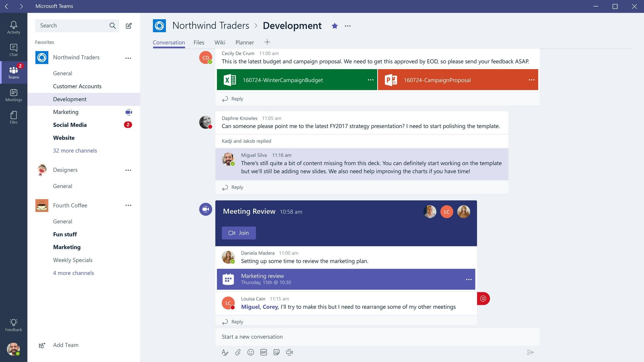Click the attachment icon in message bar
Viewport: 644px width, 362px height.
tap(238, 352)
